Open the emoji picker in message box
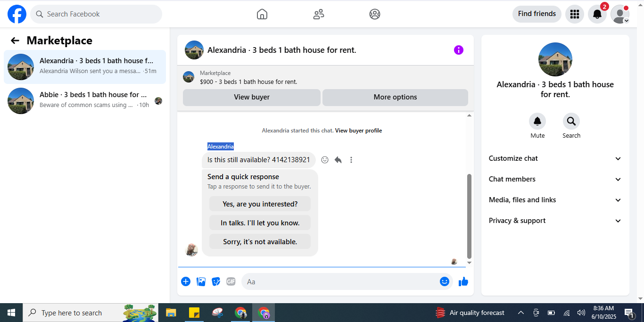The height and width of the screenshot is (322, 644). [x=445, y=281]
